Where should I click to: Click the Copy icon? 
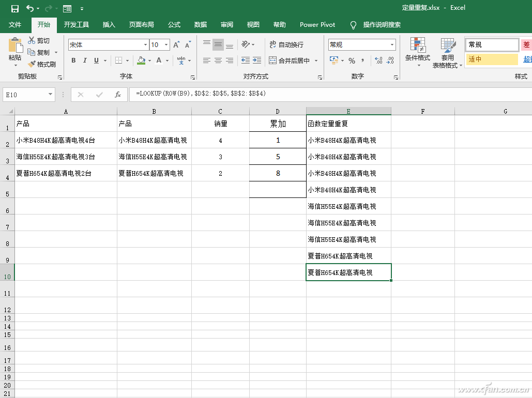click(x=31, y=52)
